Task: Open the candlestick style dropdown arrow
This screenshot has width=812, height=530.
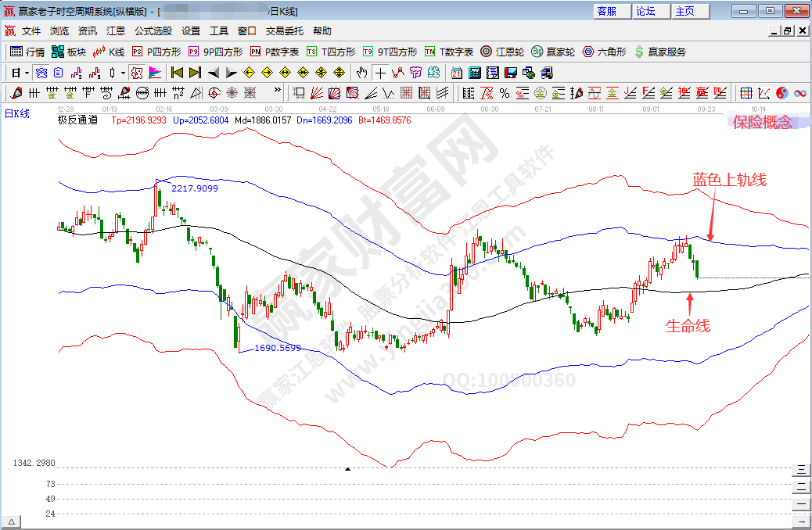Action: (123, 73)
